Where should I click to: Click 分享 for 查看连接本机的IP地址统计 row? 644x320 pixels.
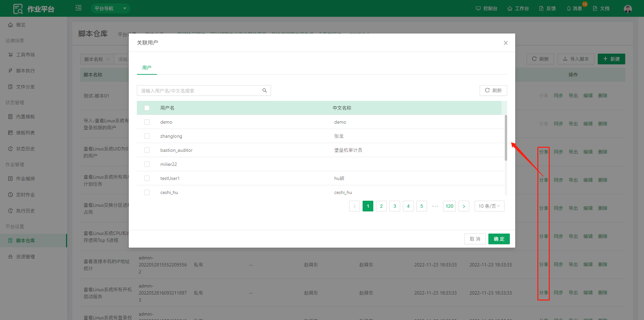coord(544,264)
